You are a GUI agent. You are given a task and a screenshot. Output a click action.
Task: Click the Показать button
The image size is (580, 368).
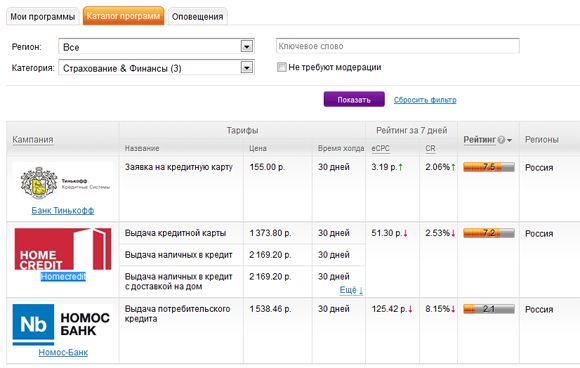(x=354, y=99)
